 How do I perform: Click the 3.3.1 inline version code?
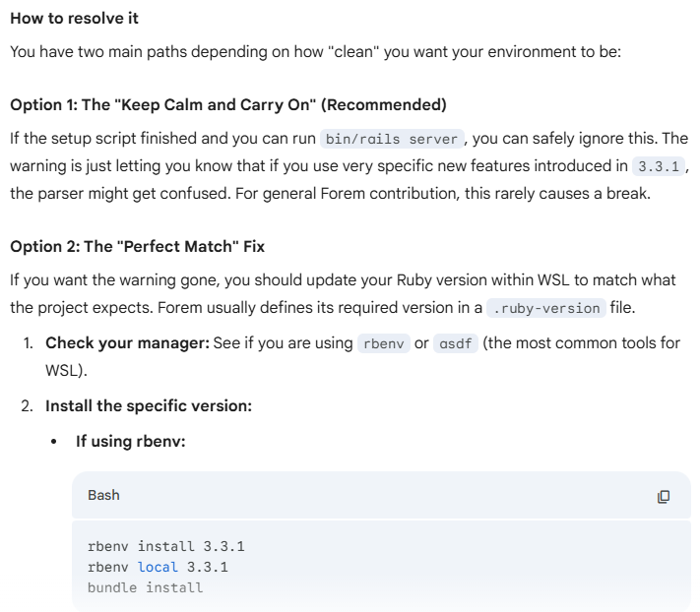659,167
